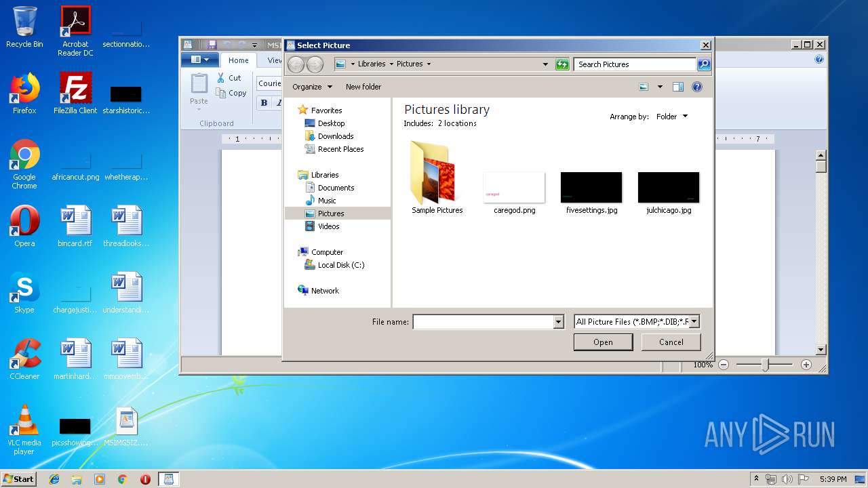Select Documents library in navigation pane
This screenshot has width=868, height=488.
336,188
